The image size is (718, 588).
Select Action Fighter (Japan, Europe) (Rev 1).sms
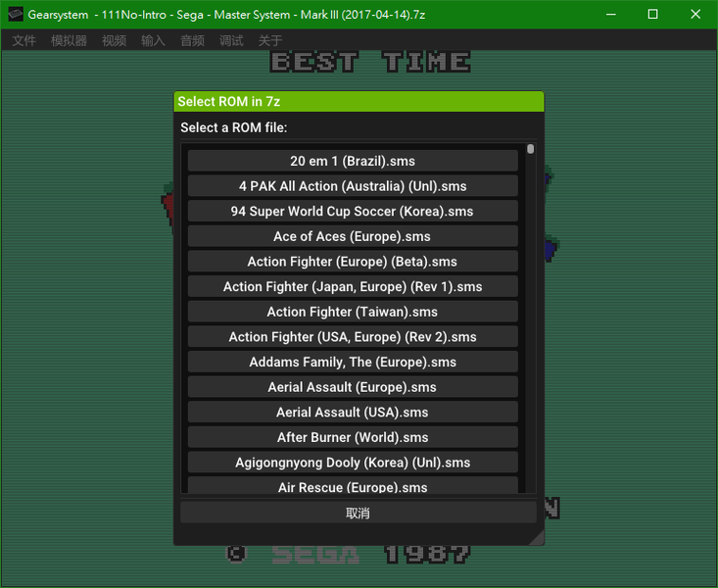click(353, 286)
